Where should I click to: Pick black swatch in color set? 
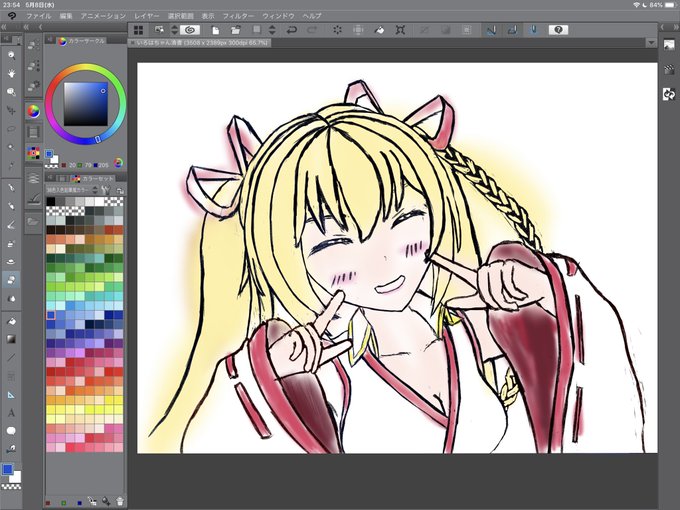tap(51, 201)
